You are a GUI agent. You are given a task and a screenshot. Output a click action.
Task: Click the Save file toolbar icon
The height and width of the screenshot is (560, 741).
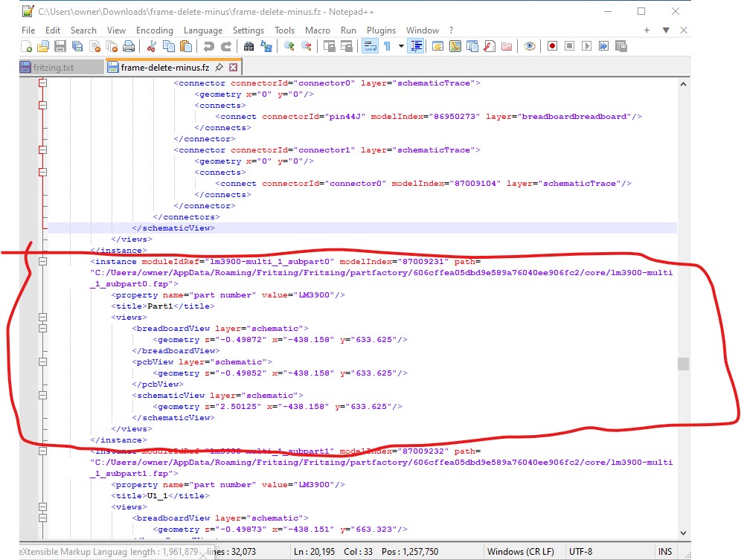click(x=59, y=46)
